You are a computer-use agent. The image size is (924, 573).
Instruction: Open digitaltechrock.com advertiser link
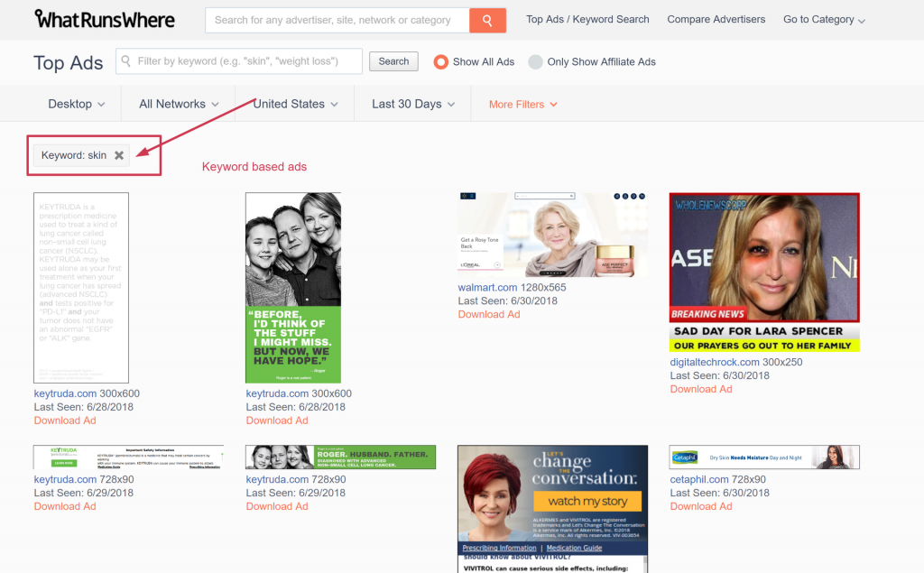click(715, 362)
